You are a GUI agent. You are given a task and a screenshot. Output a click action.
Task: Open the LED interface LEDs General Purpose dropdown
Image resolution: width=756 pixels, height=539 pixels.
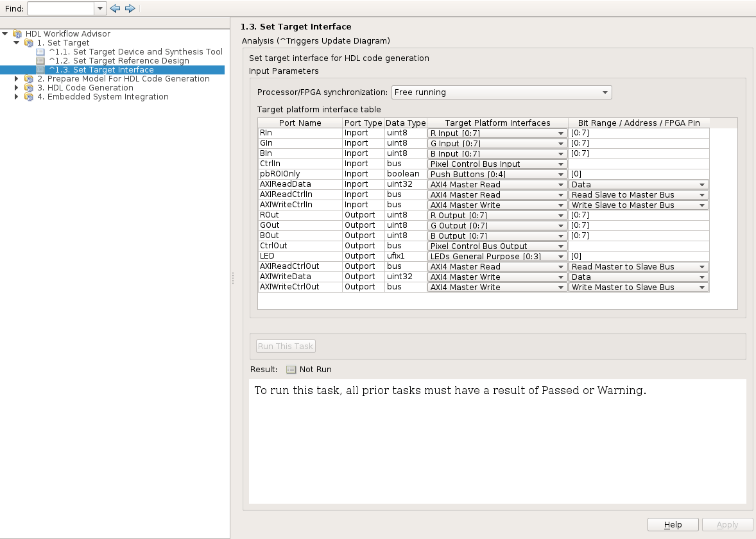[497, 257]
